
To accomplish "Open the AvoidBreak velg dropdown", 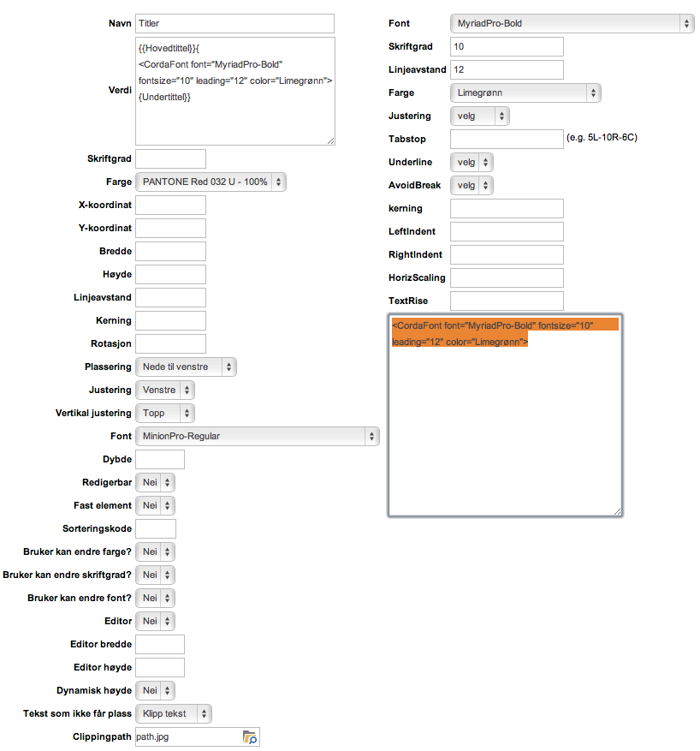I will click(x=472, y=185).
